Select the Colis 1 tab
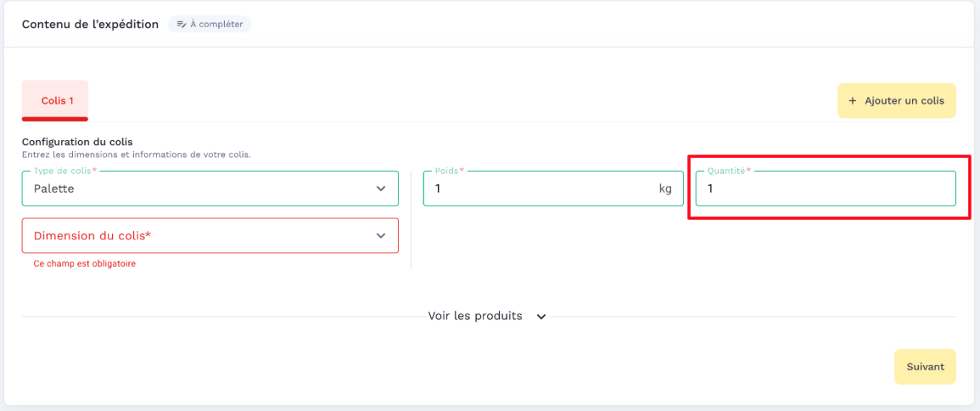 click(x=55, y=100)
